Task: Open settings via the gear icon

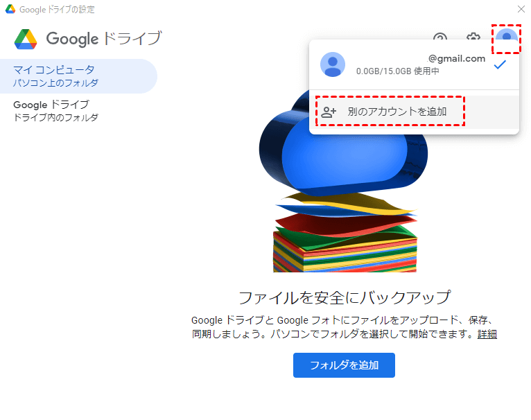Action: [x=473, y=37]
